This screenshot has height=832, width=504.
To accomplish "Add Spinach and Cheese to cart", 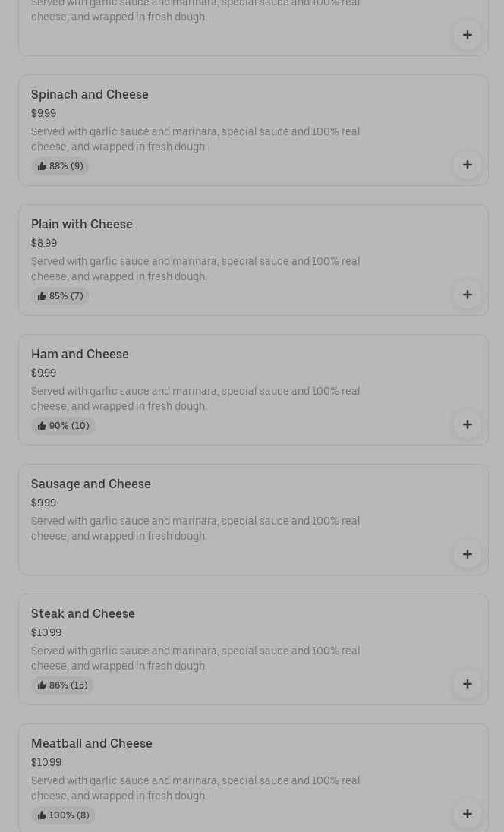I will point(467,165).
